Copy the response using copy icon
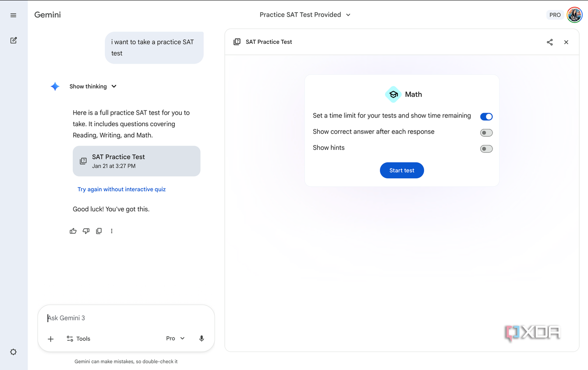This screenshot has width=588, height=370. pos(99,231)
